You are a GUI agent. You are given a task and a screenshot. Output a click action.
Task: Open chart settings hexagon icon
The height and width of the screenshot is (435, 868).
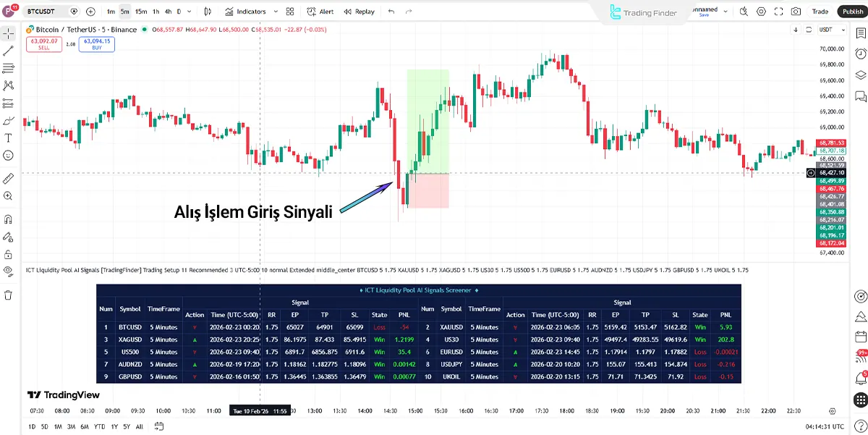[x=762, y=12]
